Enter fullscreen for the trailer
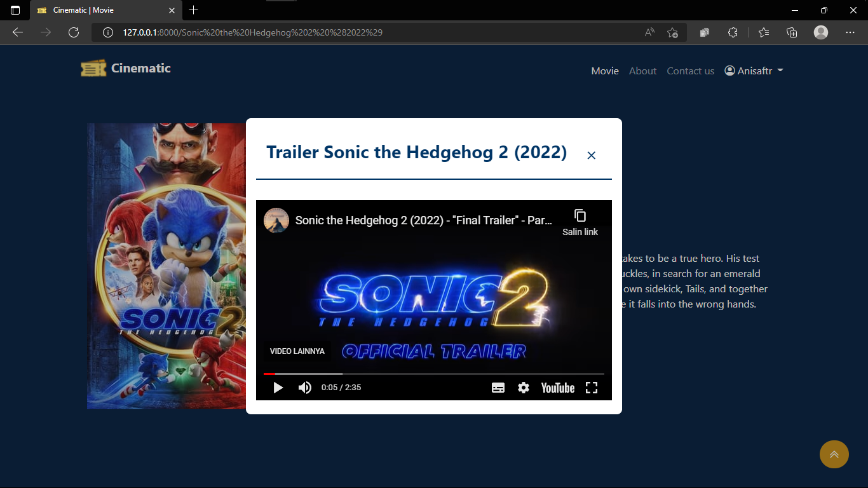The width and height of the screenshot is (868, 488). pos(592,388)
